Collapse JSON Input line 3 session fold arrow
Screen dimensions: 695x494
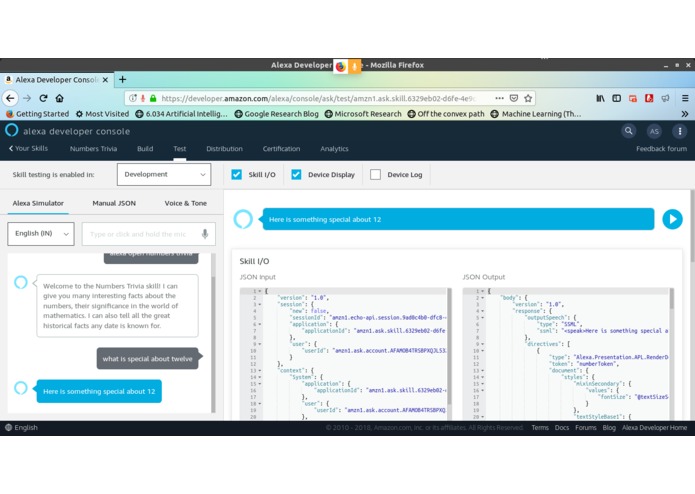pyautogui.click(x=260, y=304)
